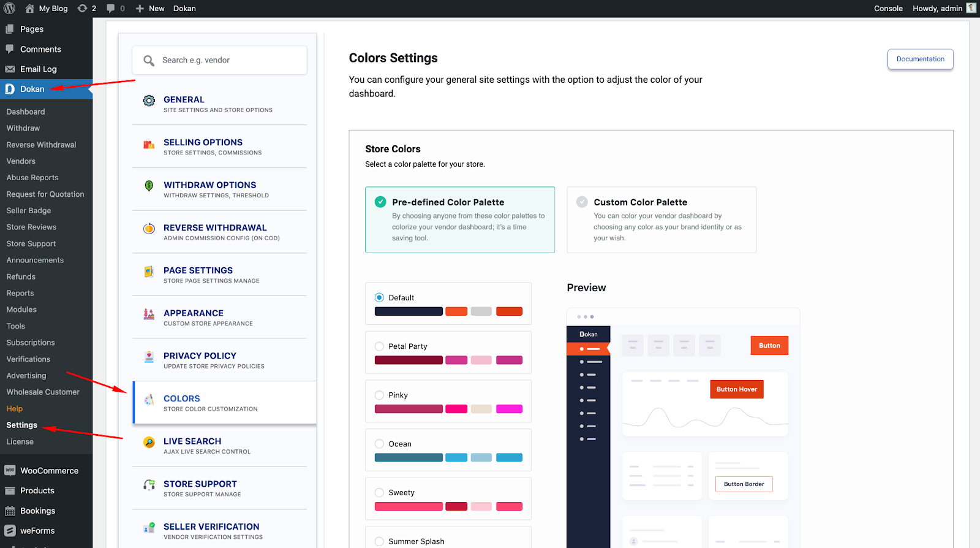This screenshot has width=980, height=548.
Task: Open the comments bubble icon in admin bar
Action: tap(110, 9)
